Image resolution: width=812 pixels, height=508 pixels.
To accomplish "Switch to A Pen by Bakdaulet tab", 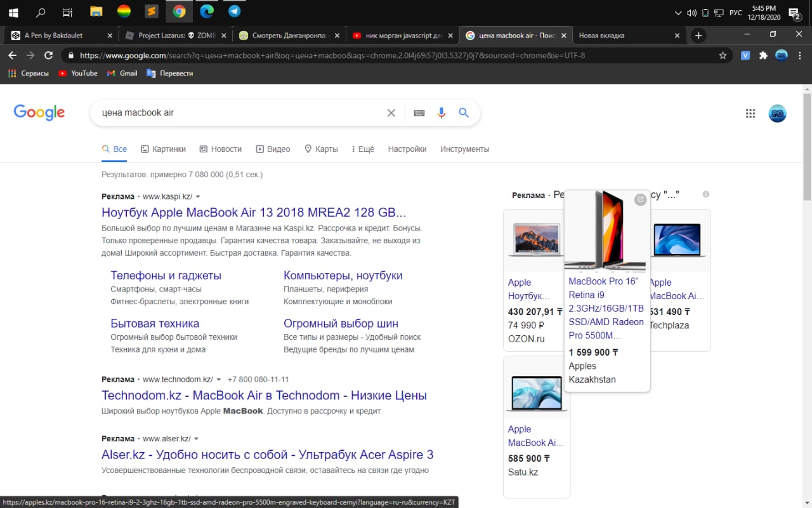I will [62, 36].
